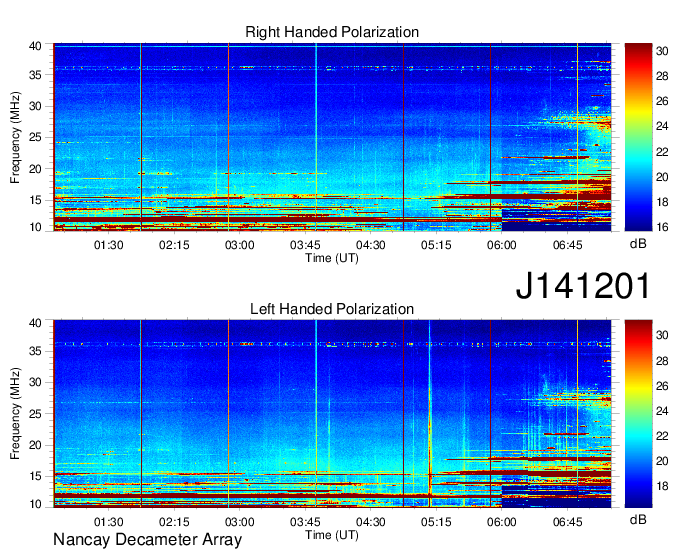680x552 pixels.
Task: Click the 'Left Handed Polarization' plot title
Action: tap(332, 309)
